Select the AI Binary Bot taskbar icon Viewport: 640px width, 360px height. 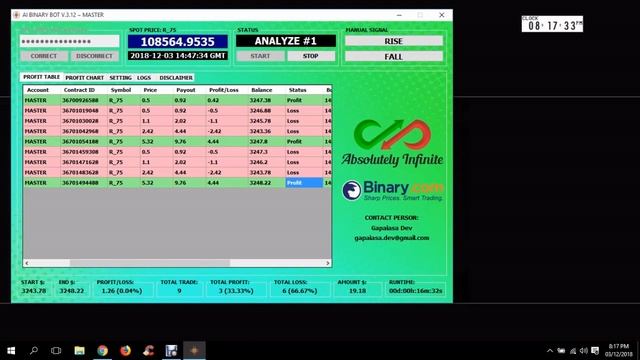coord(194,350)
